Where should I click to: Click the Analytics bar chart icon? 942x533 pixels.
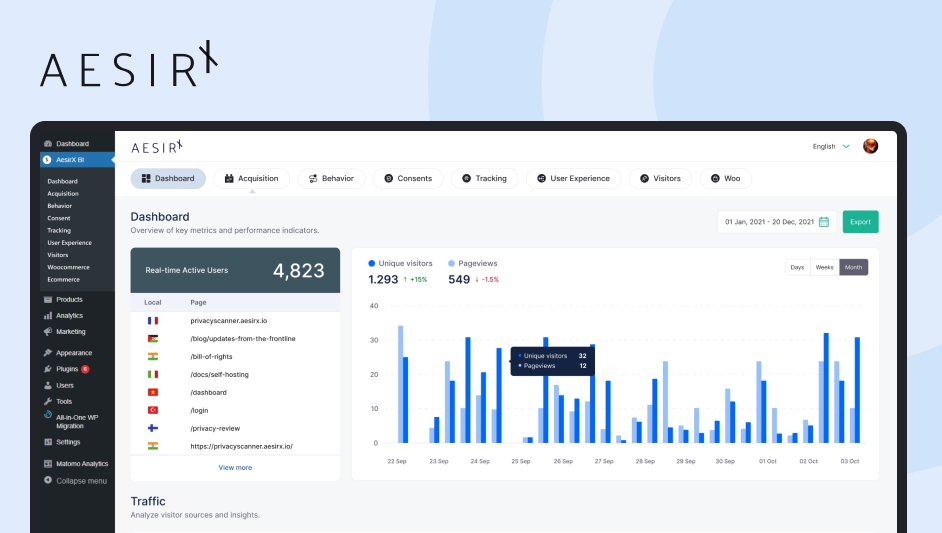(47, 315)
